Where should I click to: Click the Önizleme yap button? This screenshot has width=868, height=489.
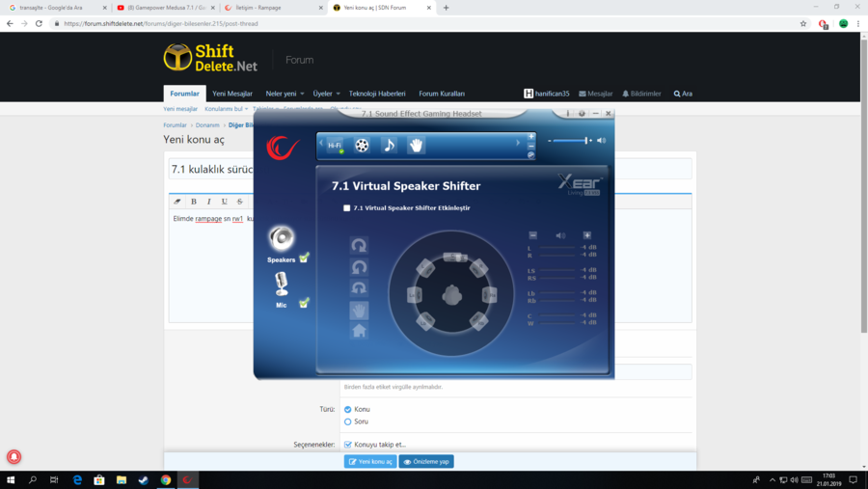[x=426, y=461]
